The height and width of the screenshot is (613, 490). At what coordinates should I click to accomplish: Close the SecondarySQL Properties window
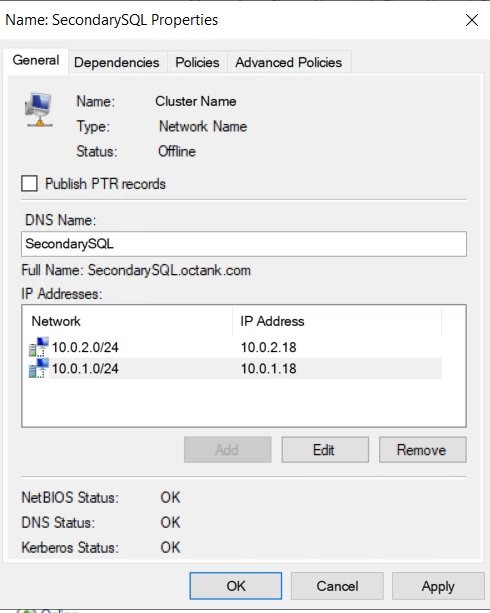472,20
